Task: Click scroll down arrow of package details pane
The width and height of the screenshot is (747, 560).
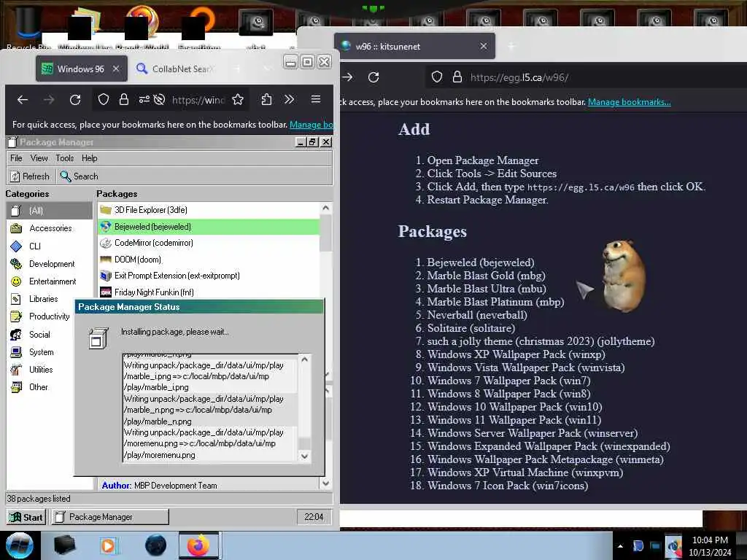Action: pyautogui.click(x=326, y=483)
